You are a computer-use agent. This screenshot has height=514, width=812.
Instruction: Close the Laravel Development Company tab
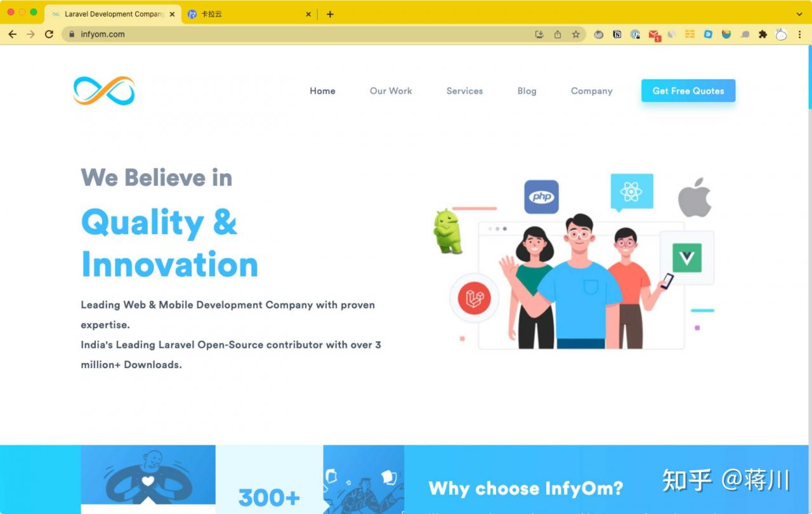point(172,14)
